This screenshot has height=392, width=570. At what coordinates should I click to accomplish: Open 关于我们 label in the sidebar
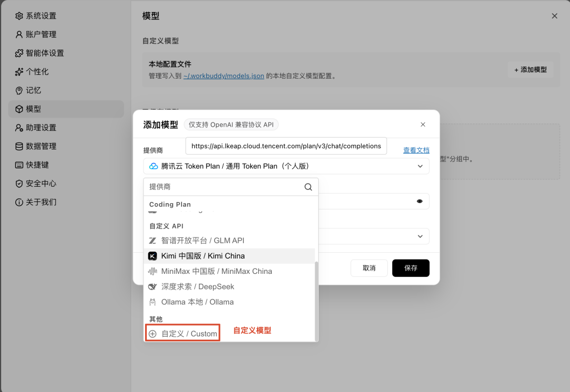click(41, 202)
